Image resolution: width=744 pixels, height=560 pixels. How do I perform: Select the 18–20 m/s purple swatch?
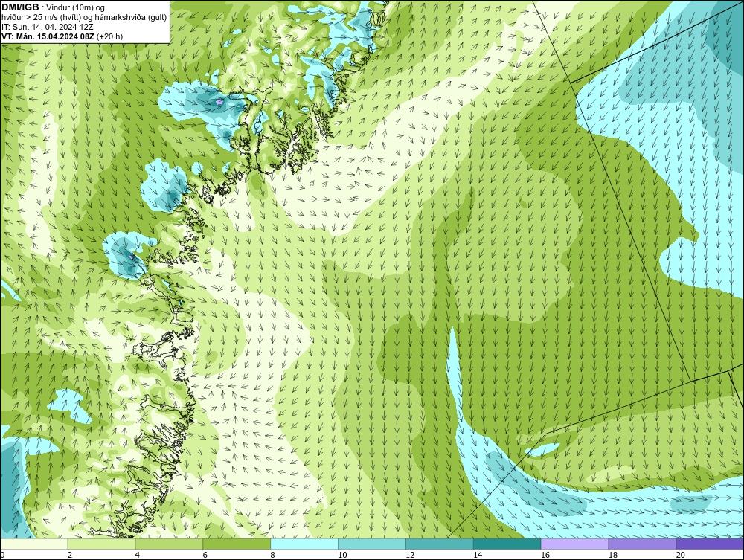click(642, 544)
